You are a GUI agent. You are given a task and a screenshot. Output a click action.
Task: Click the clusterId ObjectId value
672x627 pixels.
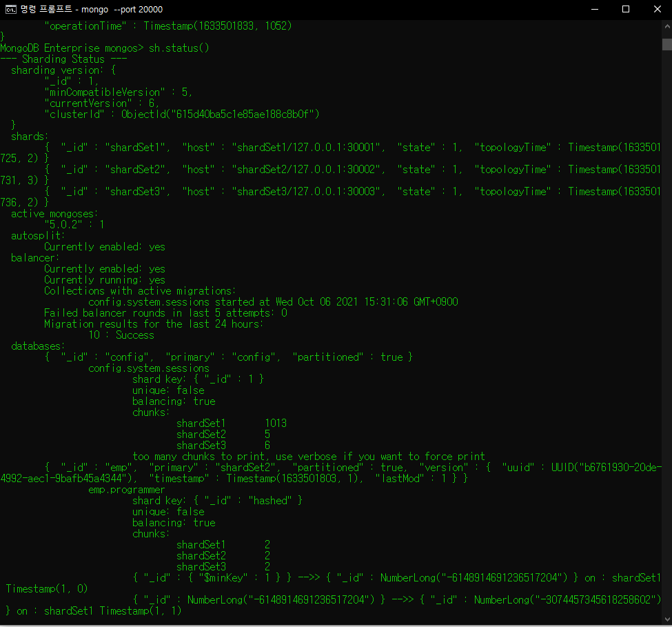(x=221, y=115)
